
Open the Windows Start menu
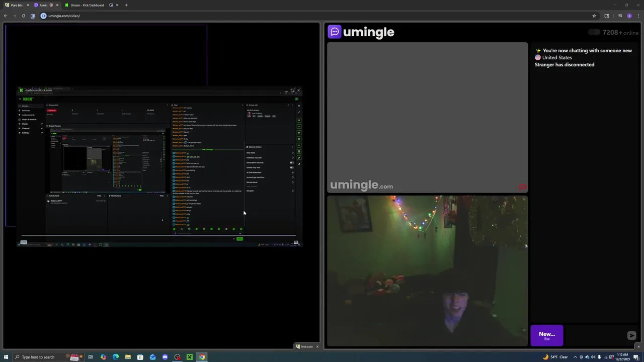point(6,357)
